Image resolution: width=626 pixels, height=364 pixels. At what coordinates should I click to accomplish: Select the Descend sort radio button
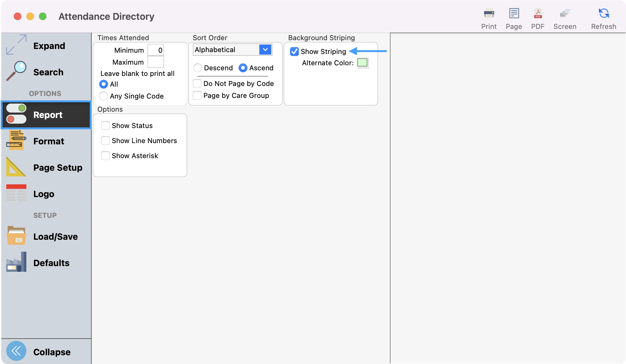[198, 68]
